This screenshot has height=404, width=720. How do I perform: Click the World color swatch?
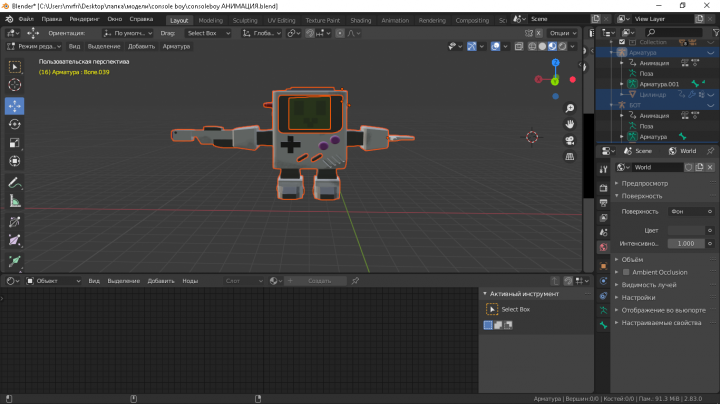point(686,230)
